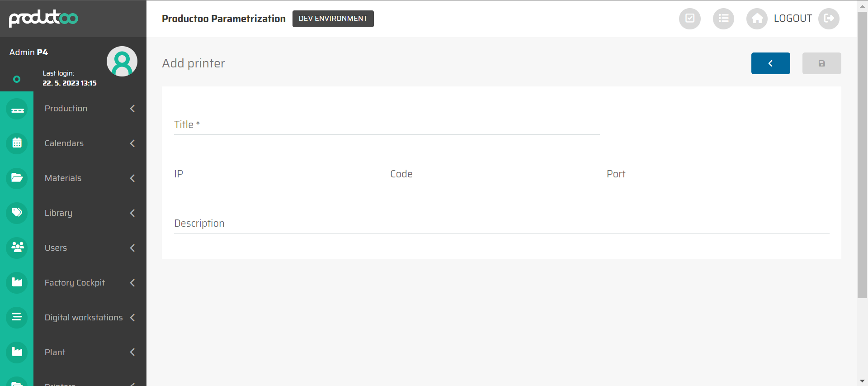Click the checklist icon in top bar

tap(689, 19)
